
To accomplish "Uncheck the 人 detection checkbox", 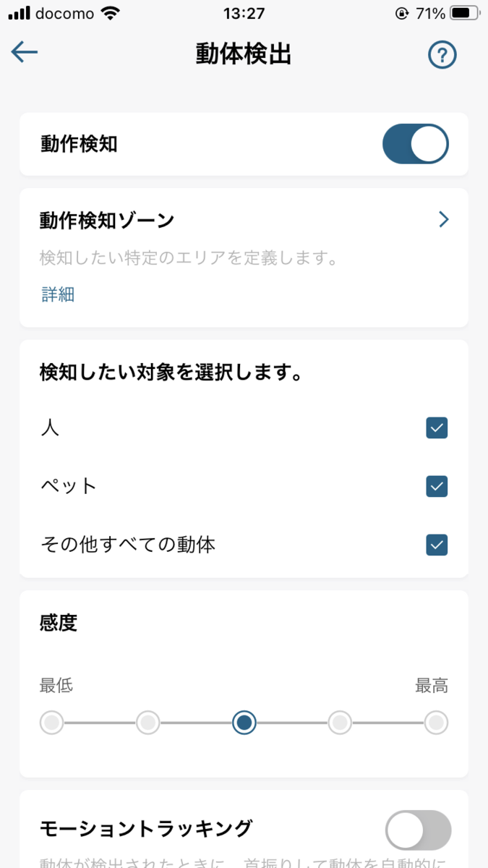I will (x=437, y=428).
